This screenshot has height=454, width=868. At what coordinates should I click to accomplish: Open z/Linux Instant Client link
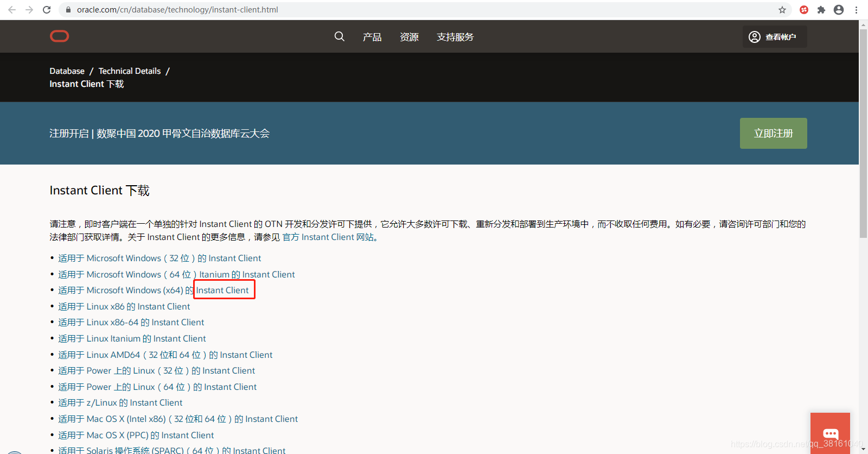tap(120, 403)
